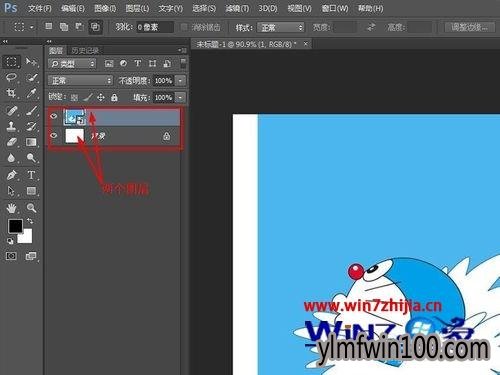Select the Gradient tool
This screenshot has width=500, height=375.
31,142
